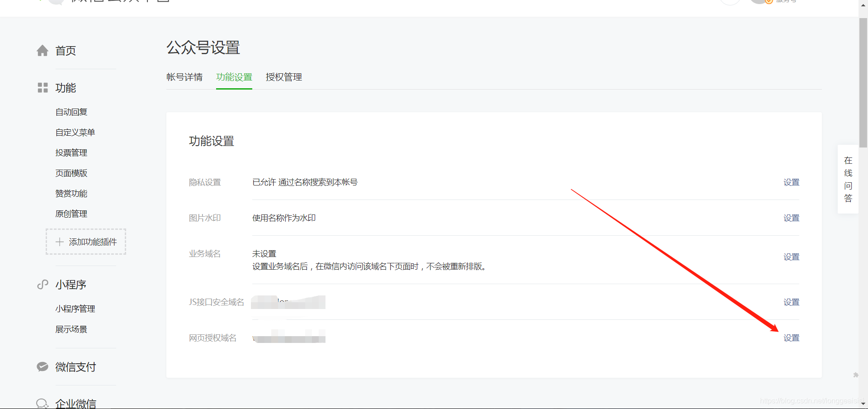Open 投票管理 in the sidebar
Image resolution: width=868 pixels, height=409 pixels.
click(x=71, y=153)
